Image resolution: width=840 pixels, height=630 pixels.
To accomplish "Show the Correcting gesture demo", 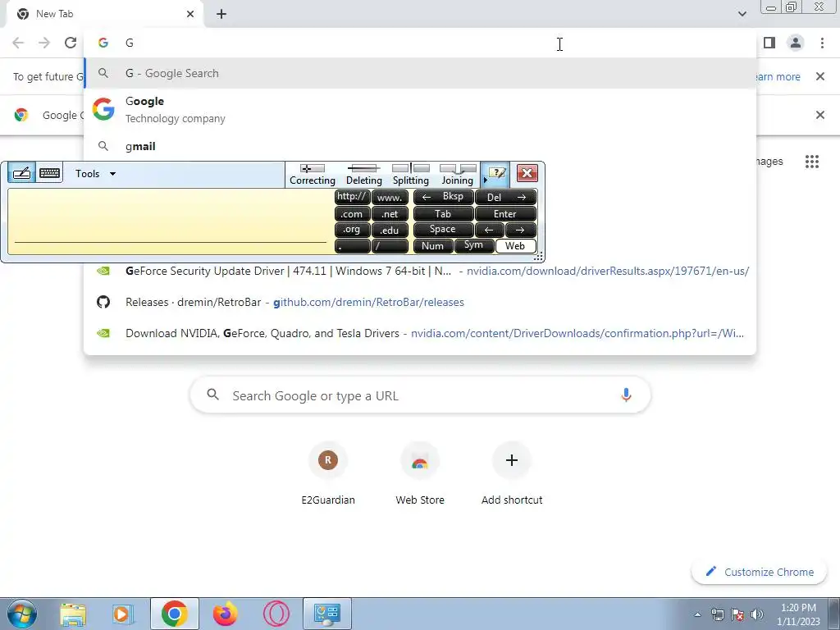I will pyautogui.click(x=313, y=175).
